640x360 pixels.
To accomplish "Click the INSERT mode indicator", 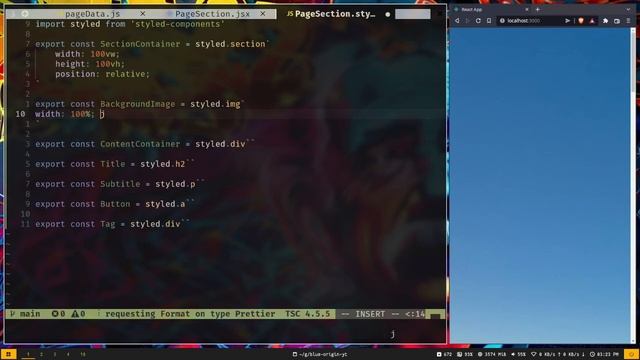I will pyautogui.click(x=370, y=314).
